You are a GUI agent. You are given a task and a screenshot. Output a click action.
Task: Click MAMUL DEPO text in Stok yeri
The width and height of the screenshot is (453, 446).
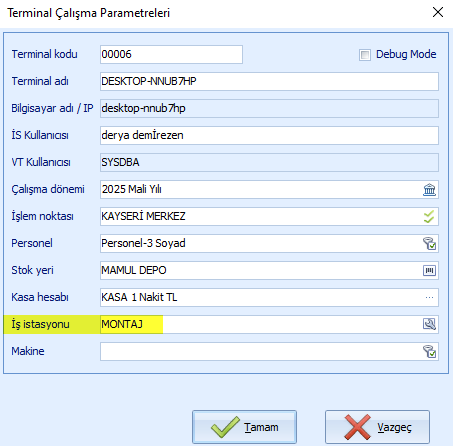point(134,270)
